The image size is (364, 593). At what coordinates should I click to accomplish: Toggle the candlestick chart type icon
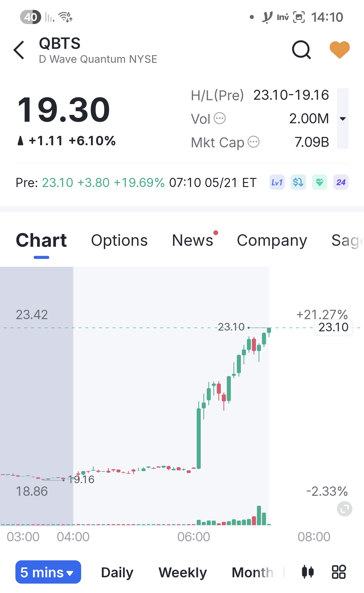pyautogui.click(x=308, y=572)
